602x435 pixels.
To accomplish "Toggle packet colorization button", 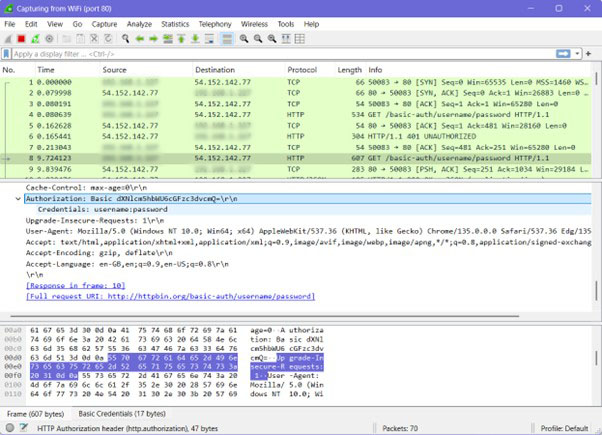I will point(226,38).
